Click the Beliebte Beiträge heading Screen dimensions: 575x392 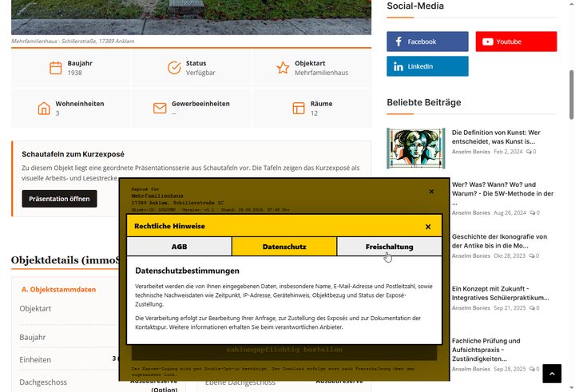click(424, 102)
